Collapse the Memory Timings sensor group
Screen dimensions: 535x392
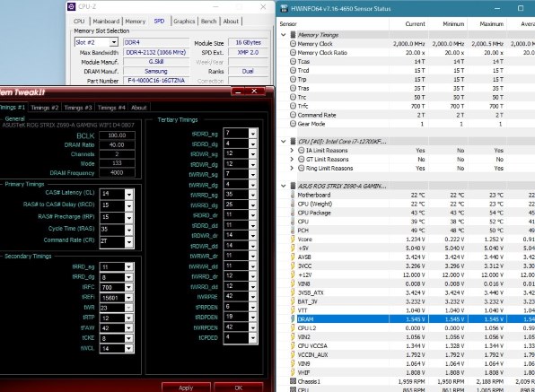pyautogui.click(x=283, y=35)
